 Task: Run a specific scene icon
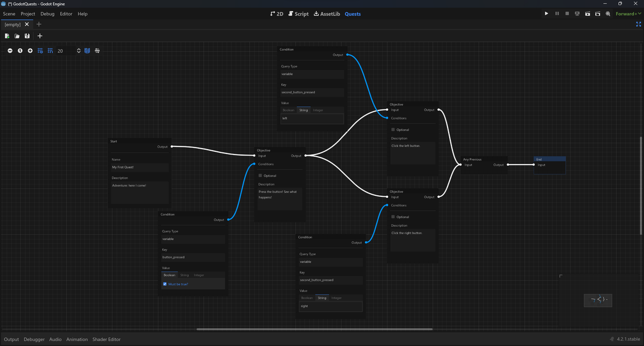click(x=597, y=13)
